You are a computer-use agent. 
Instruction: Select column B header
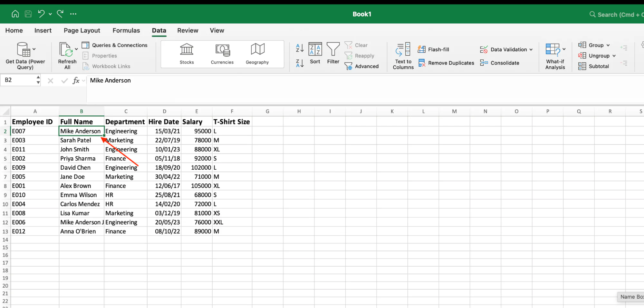point(82,111)
